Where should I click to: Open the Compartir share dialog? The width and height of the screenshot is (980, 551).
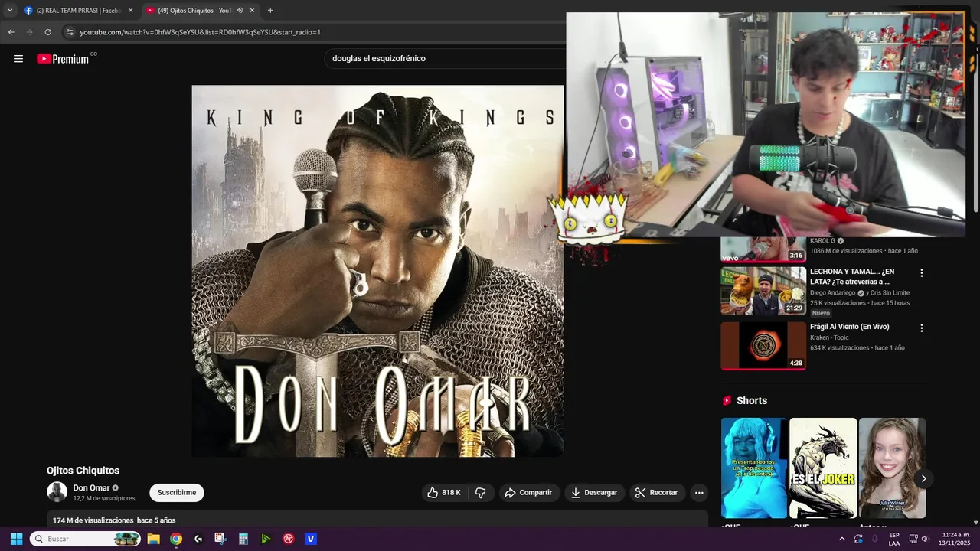click(x=528, y=493)
